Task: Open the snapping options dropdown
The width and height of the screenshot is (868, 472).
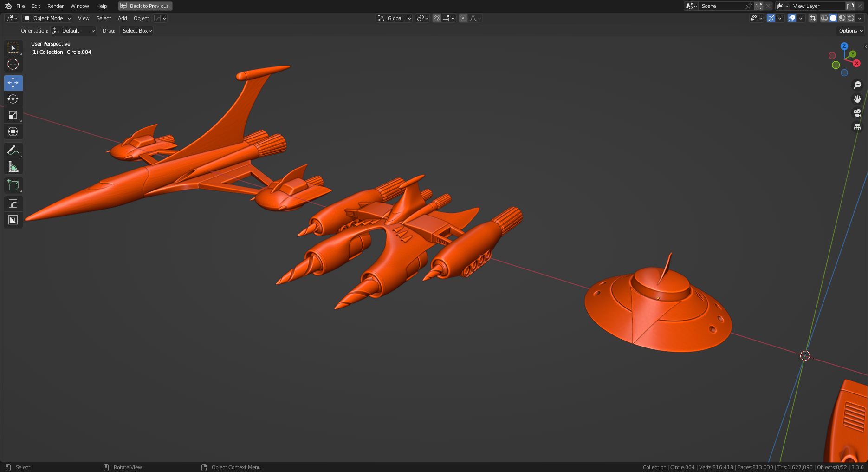Action: point(449,18)
